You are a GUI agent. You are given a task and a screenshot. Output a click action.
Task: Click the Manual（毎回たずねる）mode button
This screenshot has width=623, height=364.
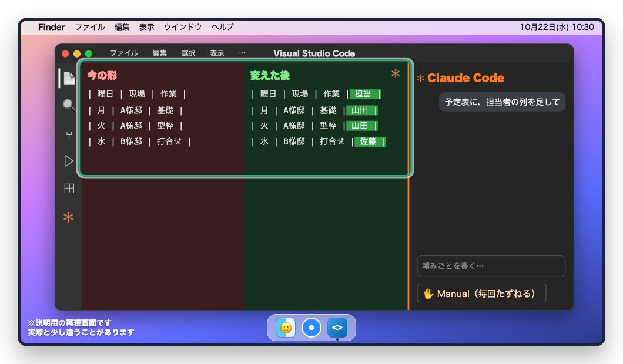481,294
